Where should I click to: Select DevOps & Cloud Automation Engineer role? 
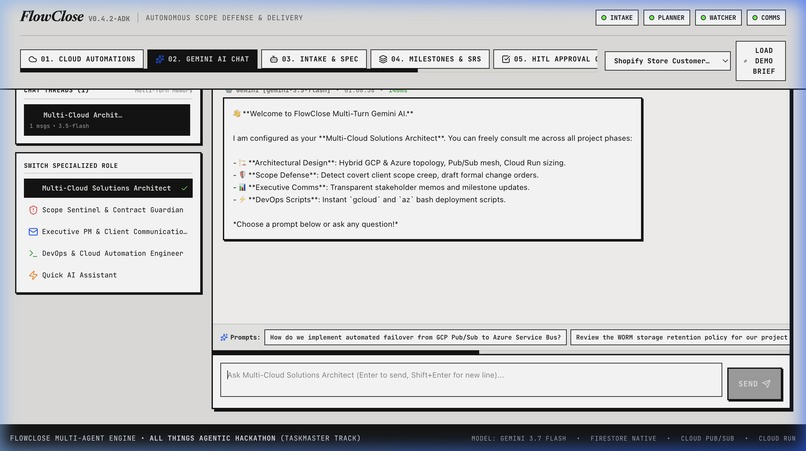click(x=108, y=253)
